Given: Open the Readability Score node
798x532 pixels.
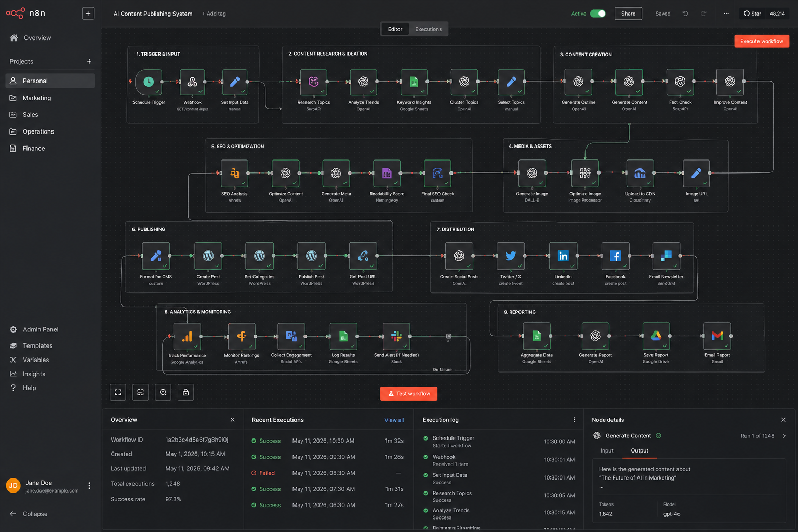Looking at the screenshot, I should (387, 174).
